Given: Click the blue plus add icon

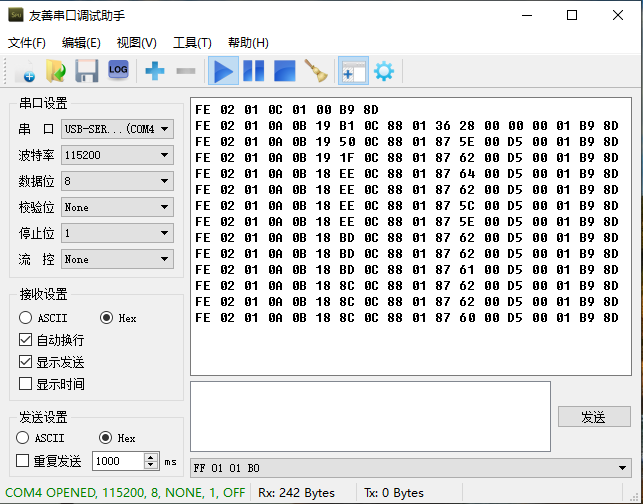Looking at the screenshot, I should [x=155, y=71].
